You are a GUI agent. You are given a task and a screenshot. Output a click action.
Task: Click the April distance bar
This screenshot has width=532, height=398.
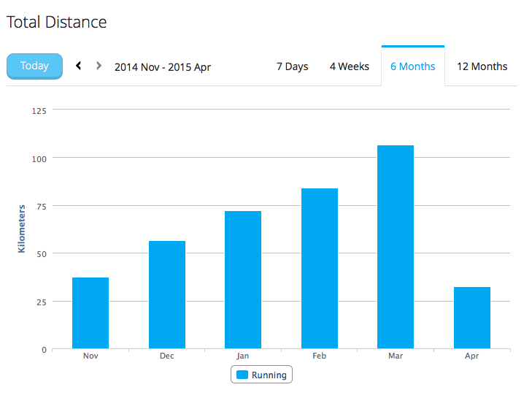[x=472, y=318]
